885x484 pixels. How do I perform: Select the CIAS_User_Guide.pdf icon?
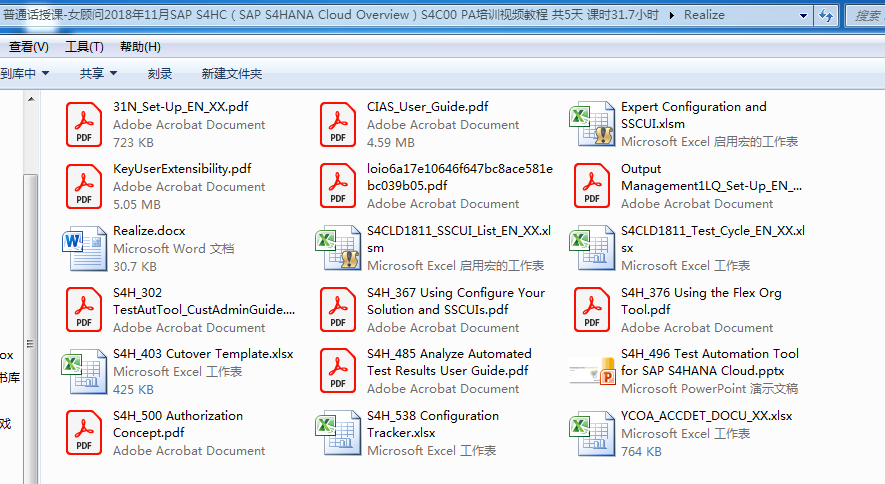click(338, 124)
